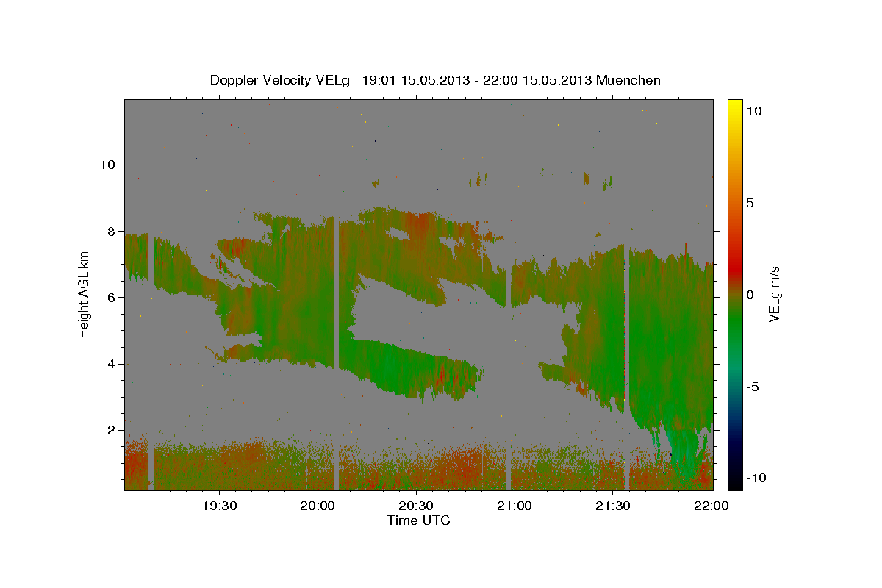Click the 'VELg m/s' colorbar label
This screenshot has height=588, width=882.
pos(774,293)
